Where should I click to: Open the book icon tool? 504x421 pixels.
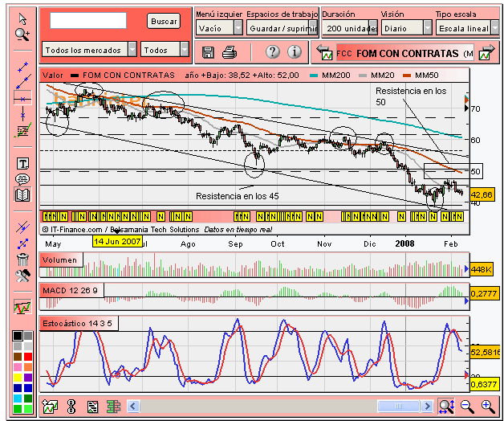click(x=22, y=194)
